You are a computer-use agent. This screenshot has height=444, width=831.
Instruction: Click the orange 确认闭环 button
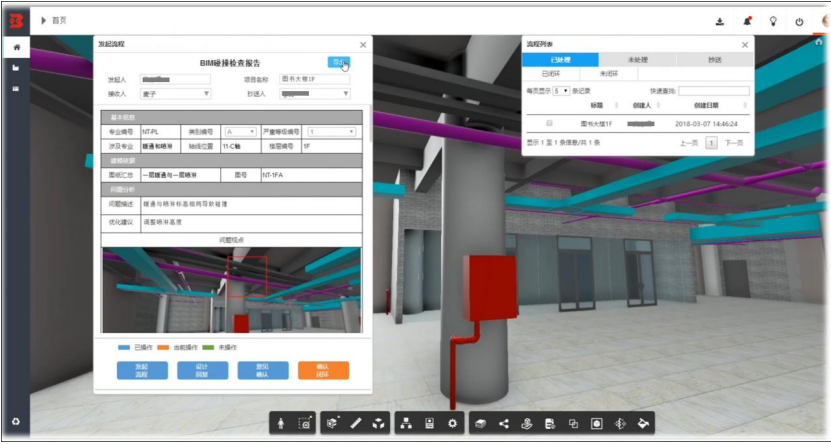coord(323,370)
